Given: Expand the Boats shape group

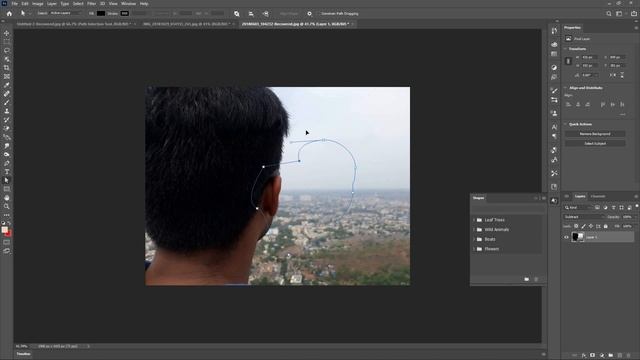Looking at the screenshot, I should click(x=474, y=239).
